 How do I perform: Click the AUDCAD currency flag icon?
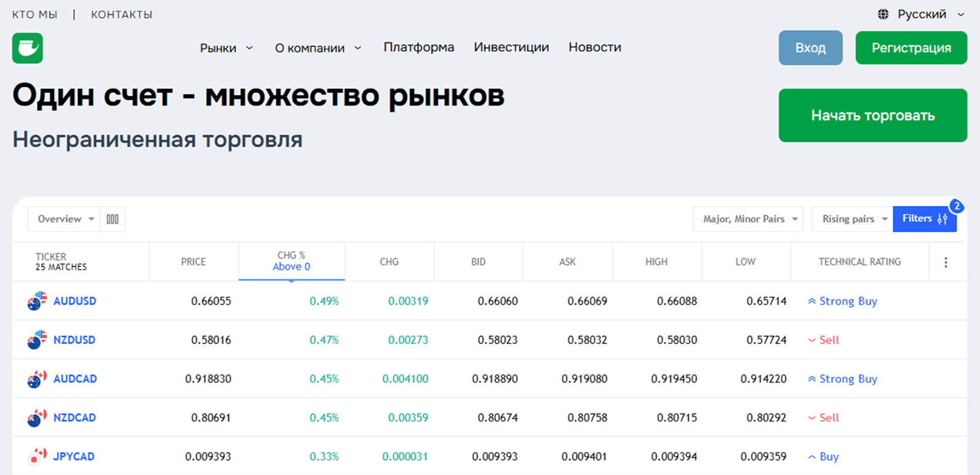(x=37, y=379)
